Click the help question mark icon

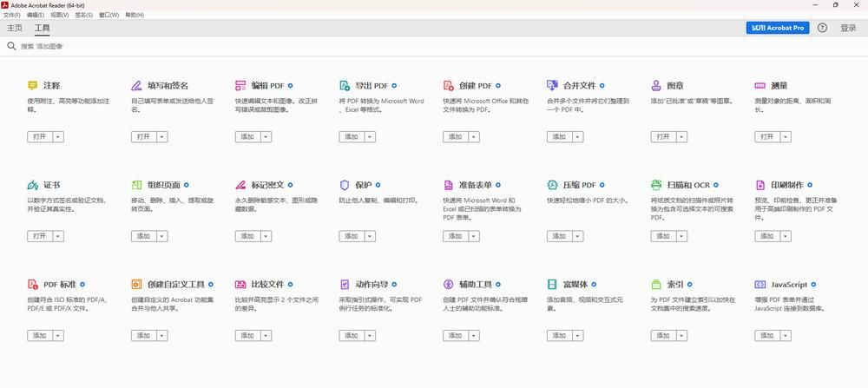click(822, 28)
